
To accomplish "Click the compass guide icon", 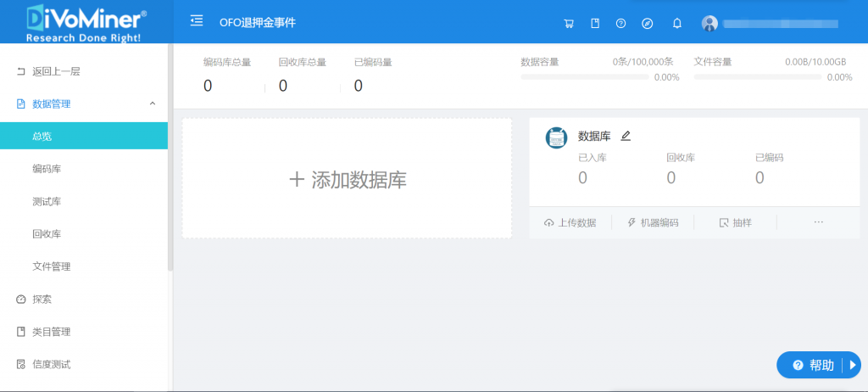I will (x=647, y=23).
